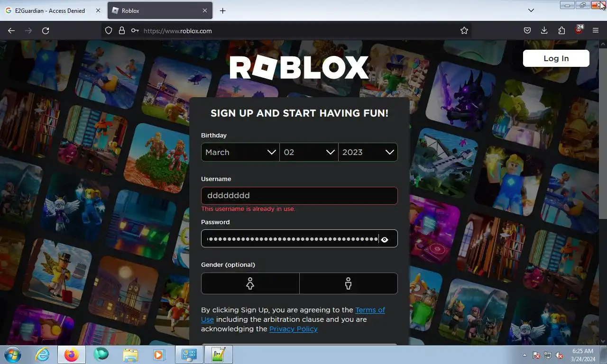This screenshot has height=364, width=607.
Task: Open the Notepad++ taskbar icon
Action: (x=218, y=355)
